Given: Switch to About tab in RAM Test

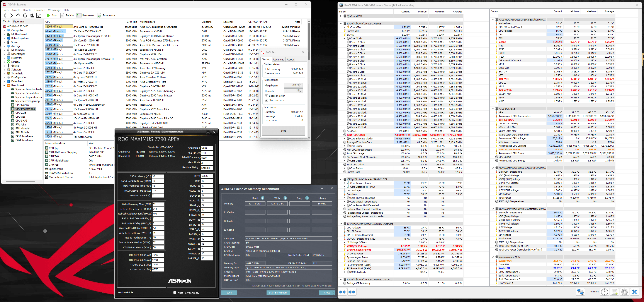Looking at the screenshot, I should (290, 60).
